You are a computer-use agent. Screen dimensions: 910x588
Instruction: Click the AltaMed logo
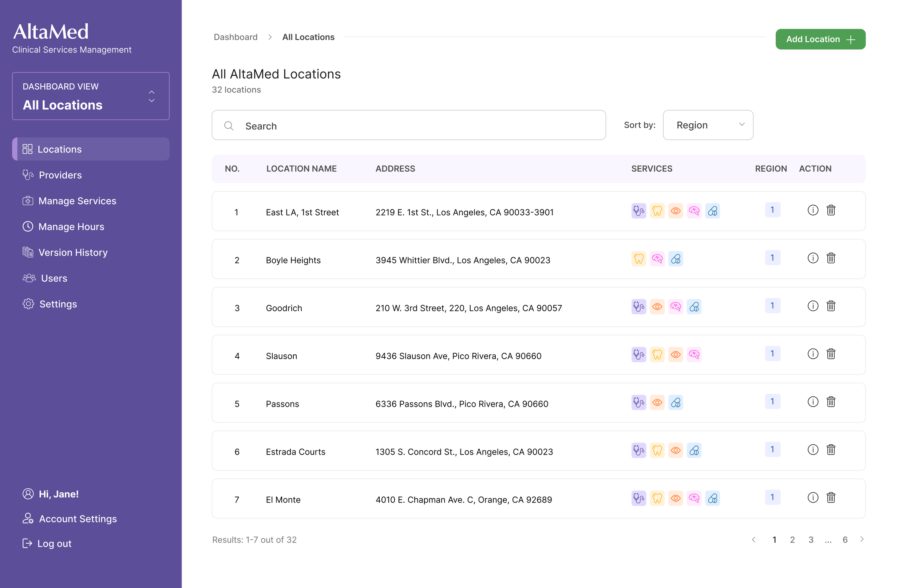[x=51, y=31]
